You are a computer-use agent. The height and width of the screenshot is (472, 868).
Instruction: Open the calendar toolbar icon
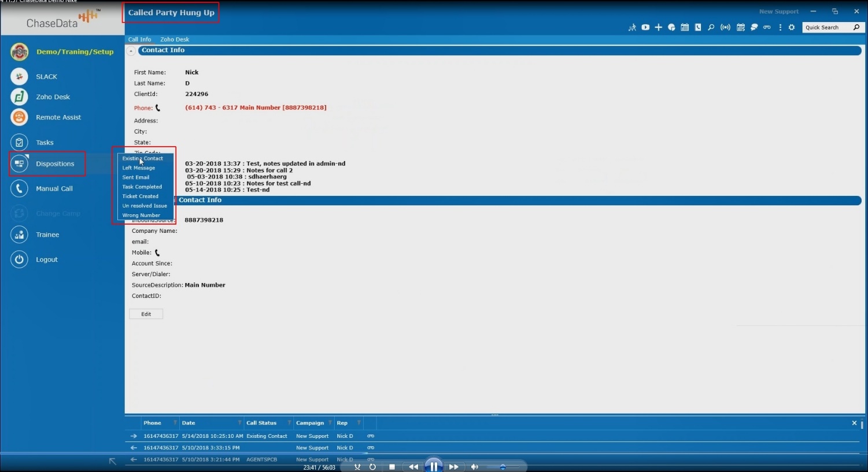[685, 27]
